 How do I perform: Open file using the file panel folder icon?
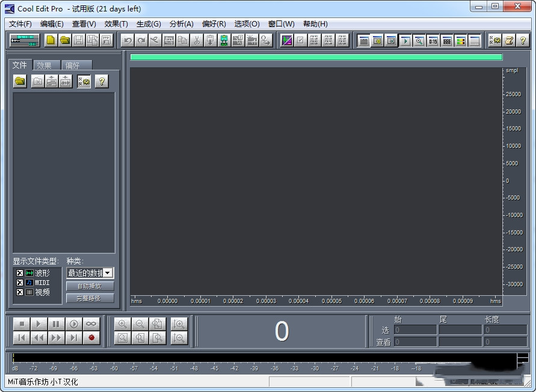point(20,81)
